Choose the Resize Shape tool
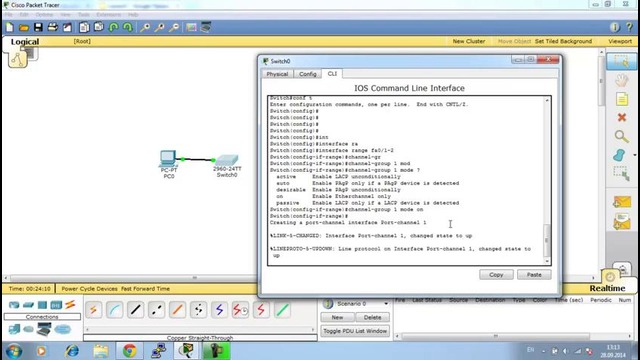Image resolution: width=640 pixels, height=360 pixels. tap(621, 173)
